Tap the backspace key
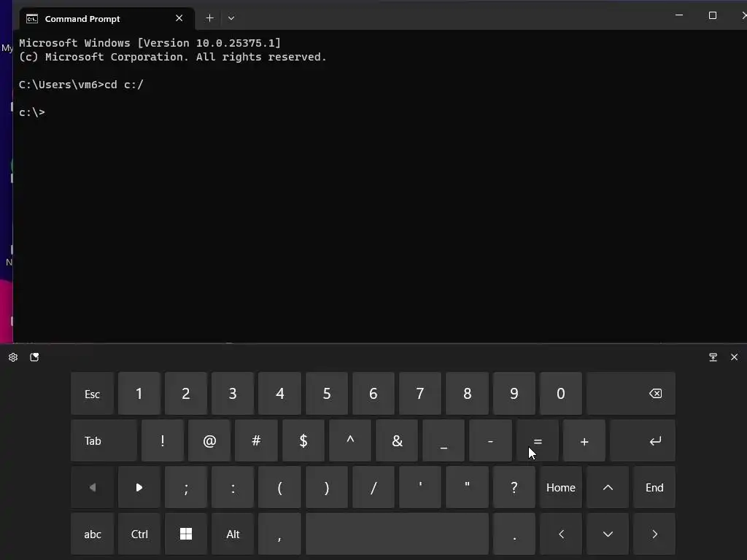 pos(631,394)
